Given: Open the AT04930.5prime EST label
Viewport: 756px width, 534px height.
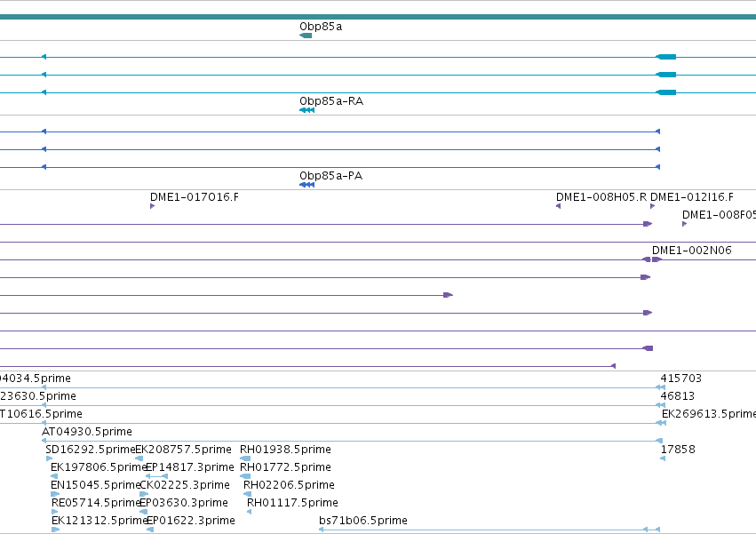Looking at the screenshot, I should (87, 432).
